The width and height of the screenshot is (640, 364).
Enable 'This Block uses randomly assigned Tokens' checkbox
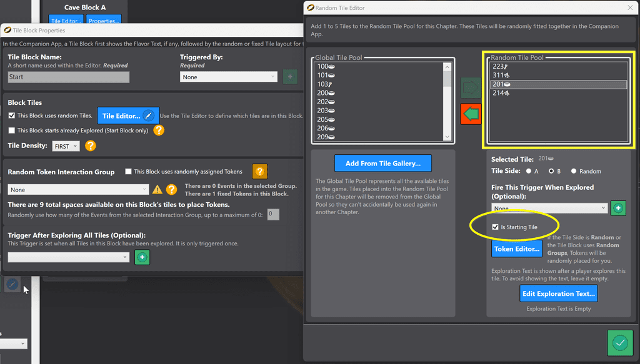pyautogui.click(x=128, y=172)
